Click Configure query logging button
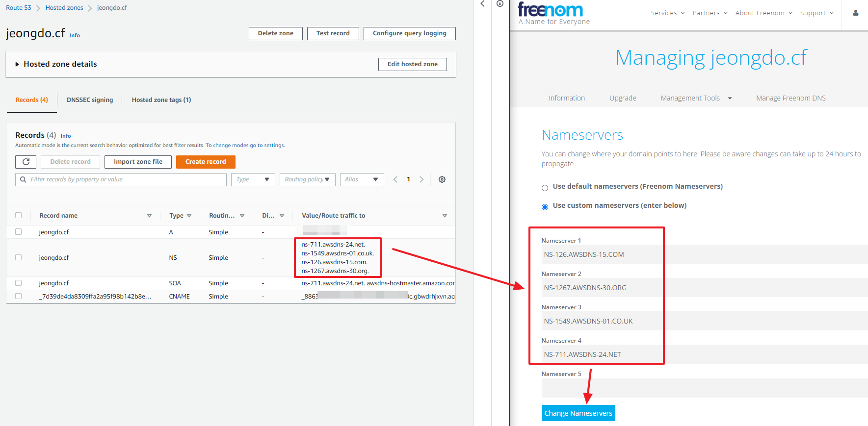Viewport: 868px width, 426px height. pyautogui.click(x=410, y=33)
